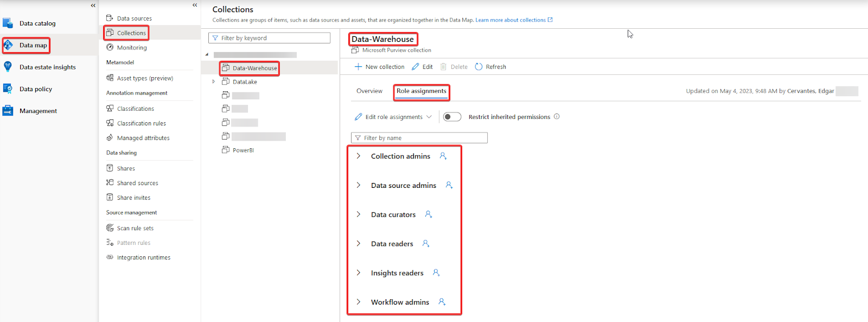
Task: Click the Refresh icon in the toolbar
Action: (478, 67)
